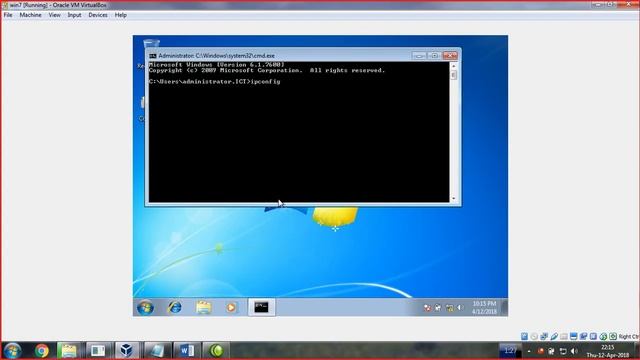The image size is (640, 360).
Task: Click VirtualBox USB devices indicator
Action: click(x=554, y=336)
